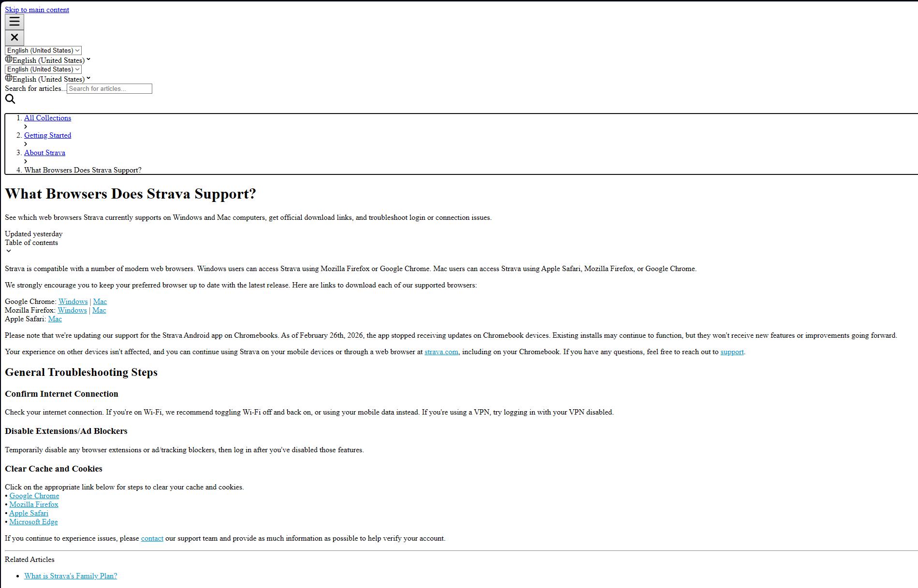Click the Disable Extensions/Ad Blockers heading

point(66,431)
